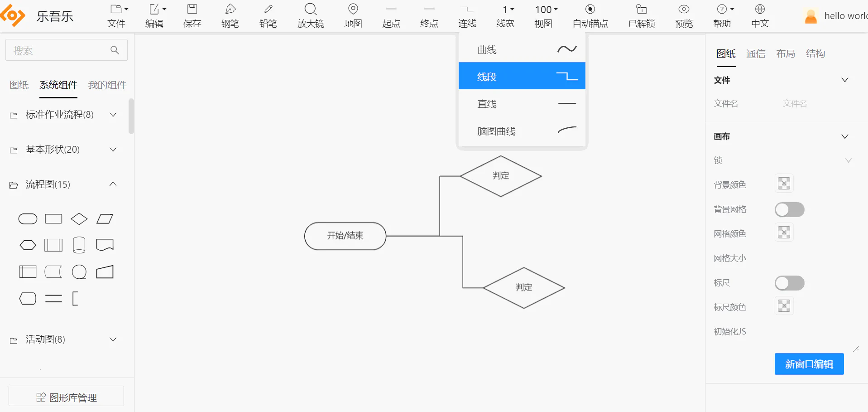Image resolution: width=868 pixels, height=412 pixels.
Task: Click the 新窗口编辑 button
Action: tap(809, 364)
